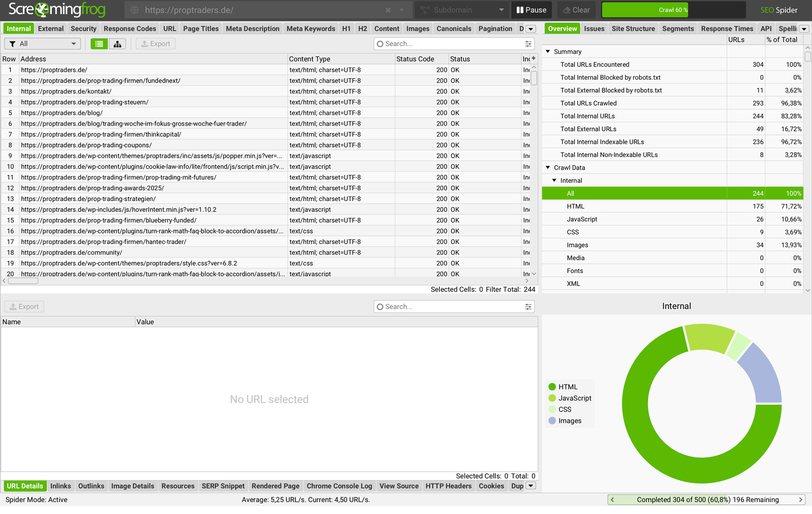Click the plus icon to add table columns
This screenshot has width=812, height=514.
pos(533,59)
